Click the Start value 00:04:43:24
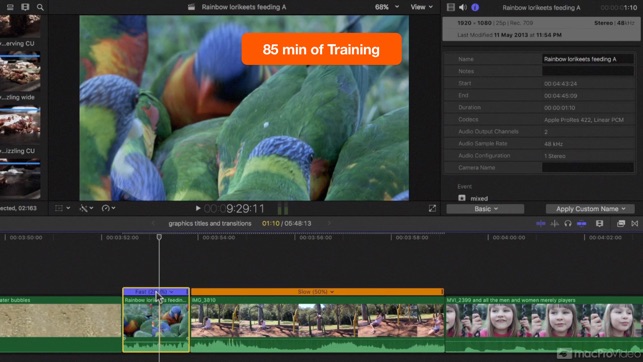Image resolution: width=643 pixels, height=362 pixels. (561, 83)
